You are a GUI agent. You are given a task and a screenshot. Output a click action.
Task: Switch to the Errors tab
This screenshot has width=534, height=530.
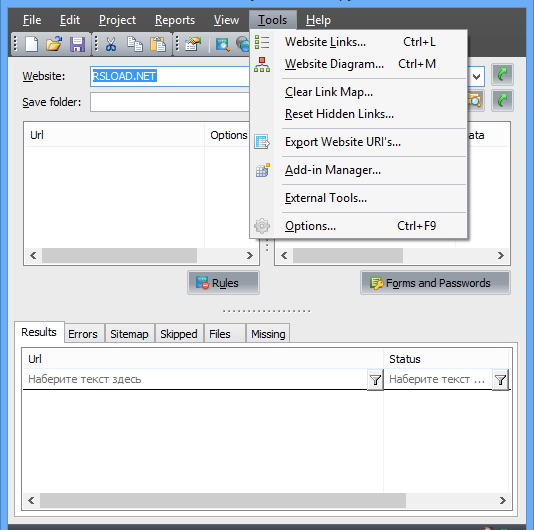(83, 334)
